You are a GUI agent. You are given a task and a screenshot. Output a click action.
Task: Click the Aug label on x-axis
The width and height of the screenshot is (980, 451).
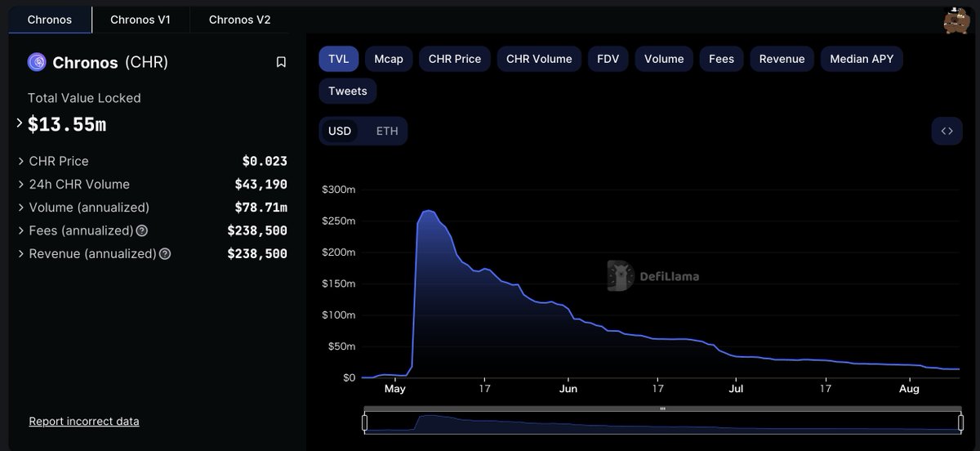[x=909, y=389]
